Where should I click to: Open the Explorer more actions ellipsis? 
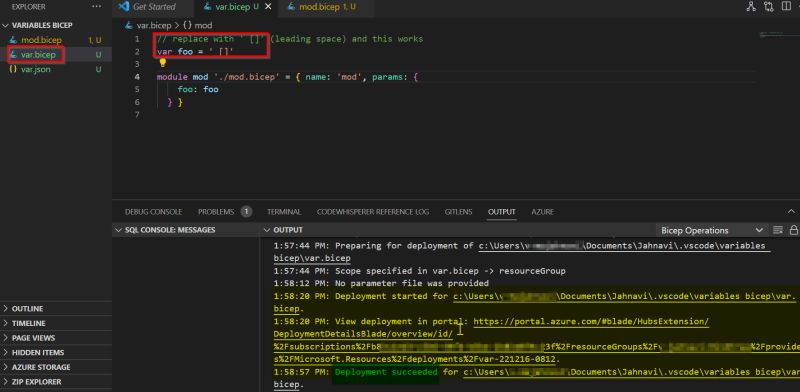point(96,7)
